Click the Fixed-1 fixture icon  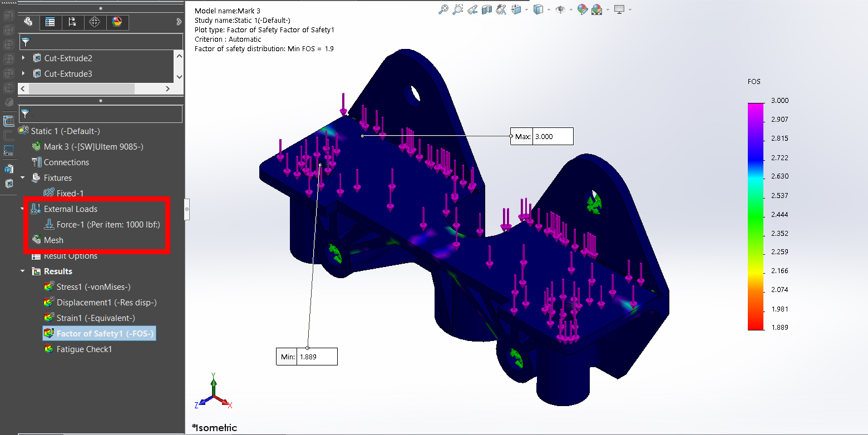(x=49, y=193)
